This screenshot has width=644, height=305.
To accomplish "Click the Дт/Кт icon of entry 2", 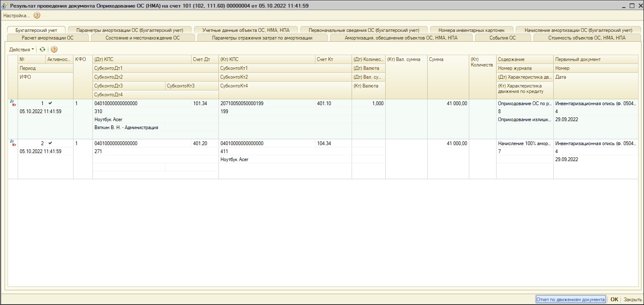I will pyautogui.click(x=13, y=143).
